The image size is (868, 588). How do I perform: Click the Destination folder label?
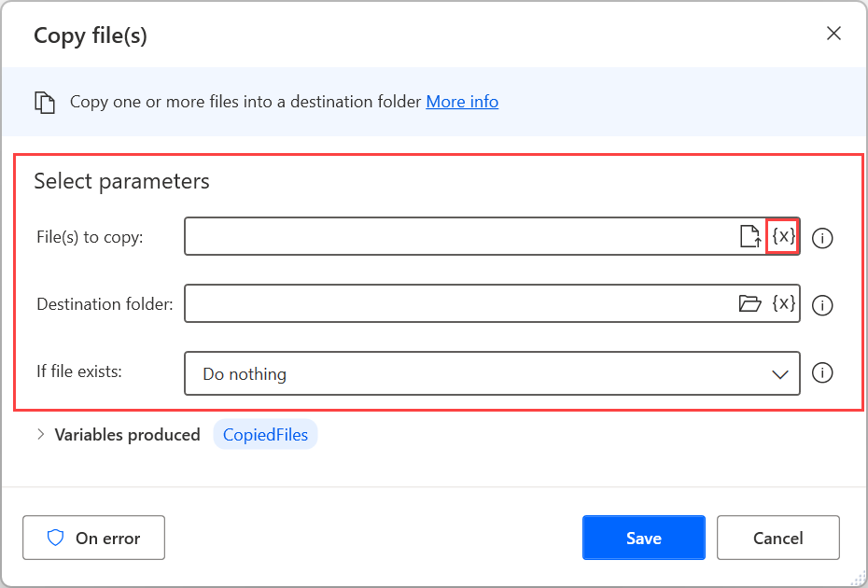point(105,304)
